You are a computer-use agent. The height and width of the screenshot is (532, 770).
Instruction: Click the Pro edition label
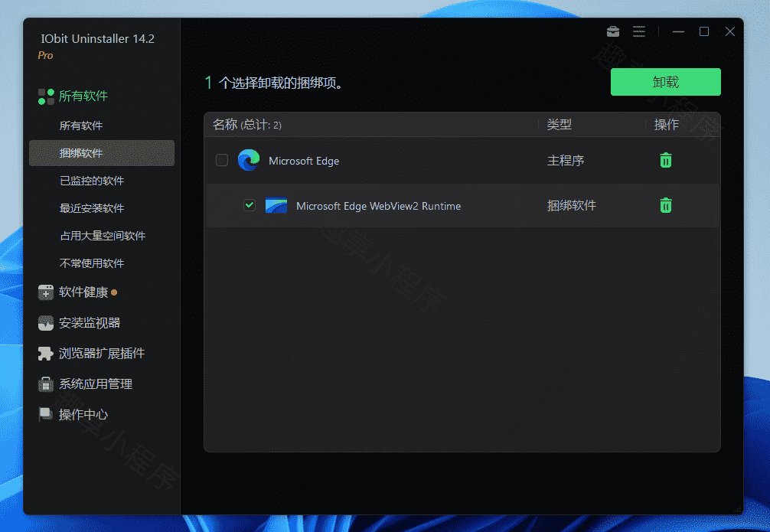tap(45, 56)
